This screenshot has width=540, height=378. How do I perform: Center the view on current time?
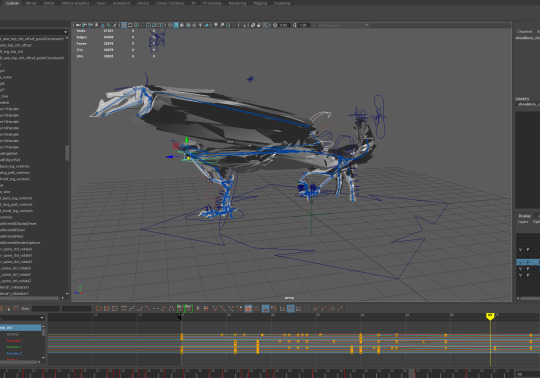click(x=115, y=308)
